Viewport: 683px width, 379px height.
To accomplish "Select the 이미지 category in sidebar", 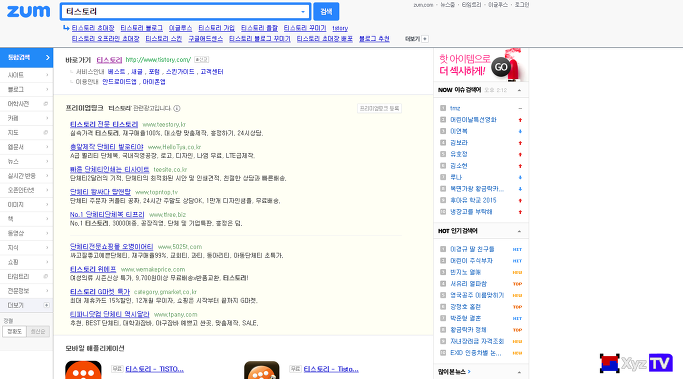I will [26, 204].
